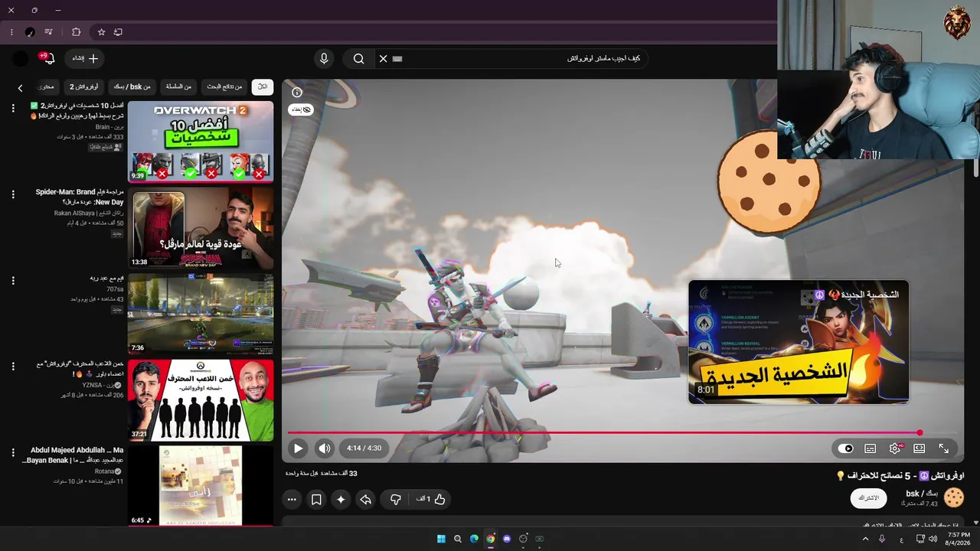Show hidden system tray icons

866,539
